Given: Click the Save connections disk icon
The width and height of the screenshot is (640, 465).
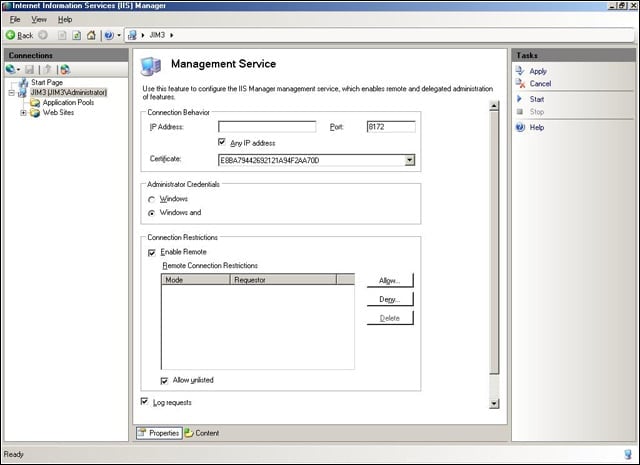Looking at the screenshot, I should 29,70.
